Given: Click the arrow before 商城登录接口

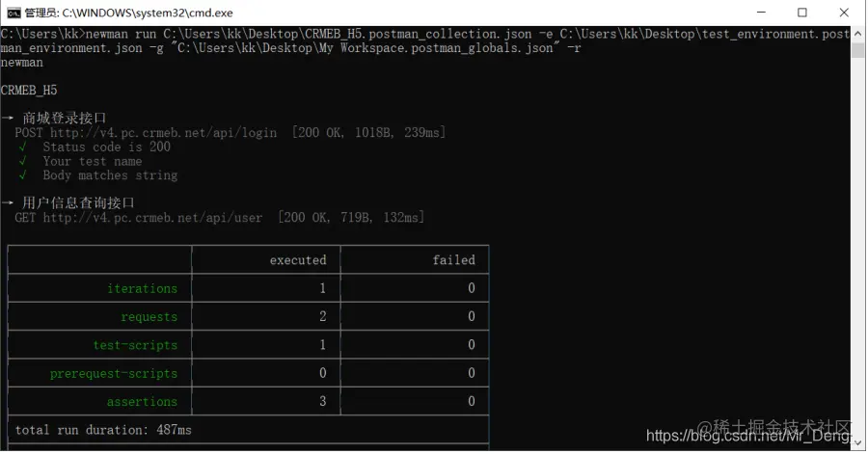Looking at the screenshot, I should click(x=7, y=118).
